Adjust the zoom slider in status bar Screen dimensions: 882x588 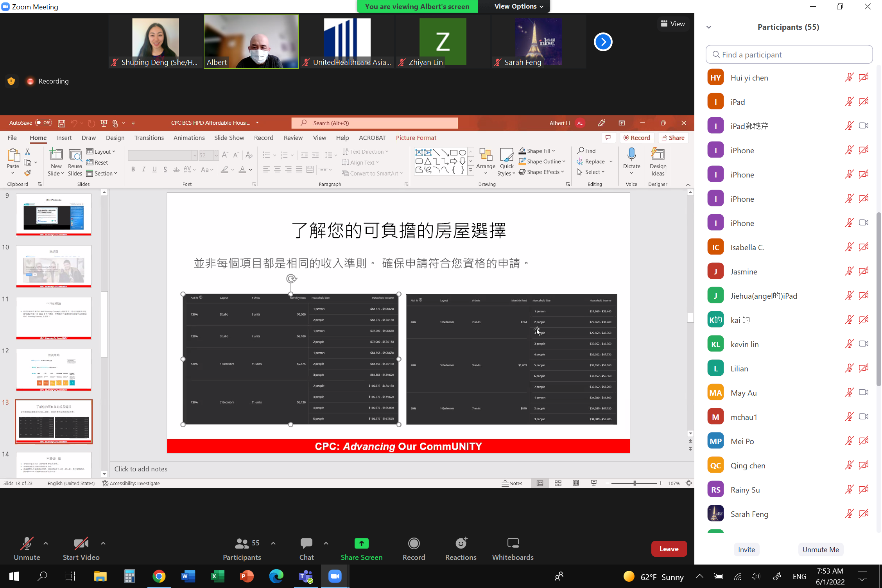634,483
